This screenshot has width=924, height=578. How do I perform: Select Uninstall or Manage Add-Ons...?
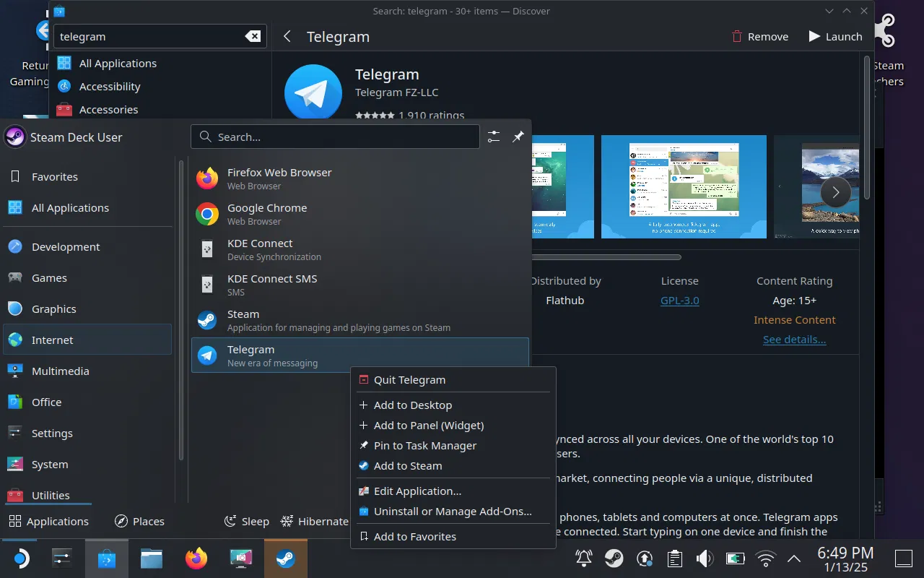[x=453, y=512]
